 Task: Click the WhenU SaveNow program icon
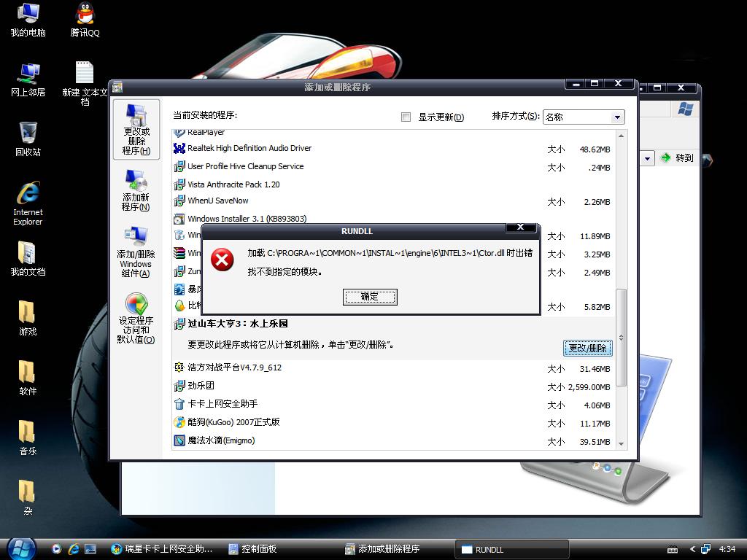179,201
